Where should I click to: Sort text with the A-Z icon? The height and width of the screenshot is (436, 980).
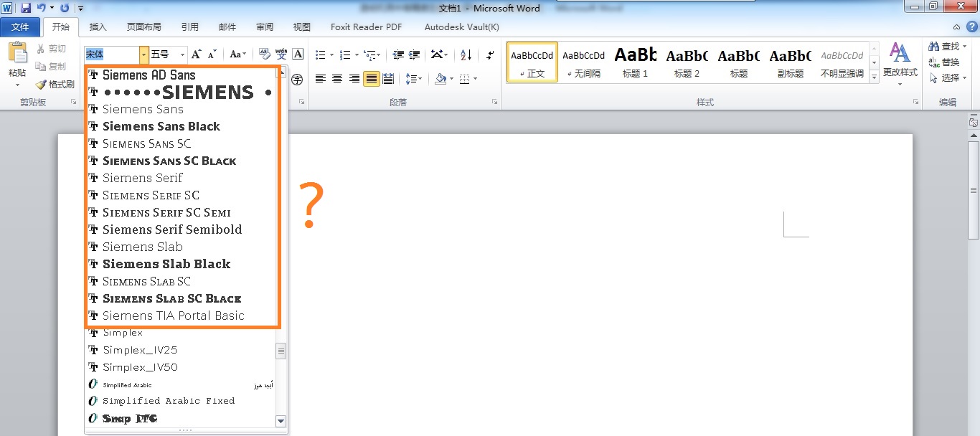(x=466, y=54)
